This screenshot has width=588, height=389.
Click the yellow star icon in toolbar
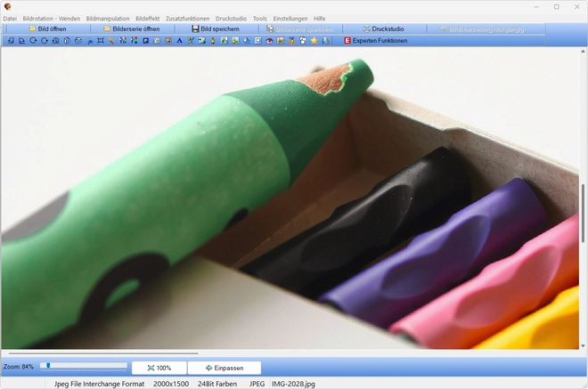(x=314, y=41)
